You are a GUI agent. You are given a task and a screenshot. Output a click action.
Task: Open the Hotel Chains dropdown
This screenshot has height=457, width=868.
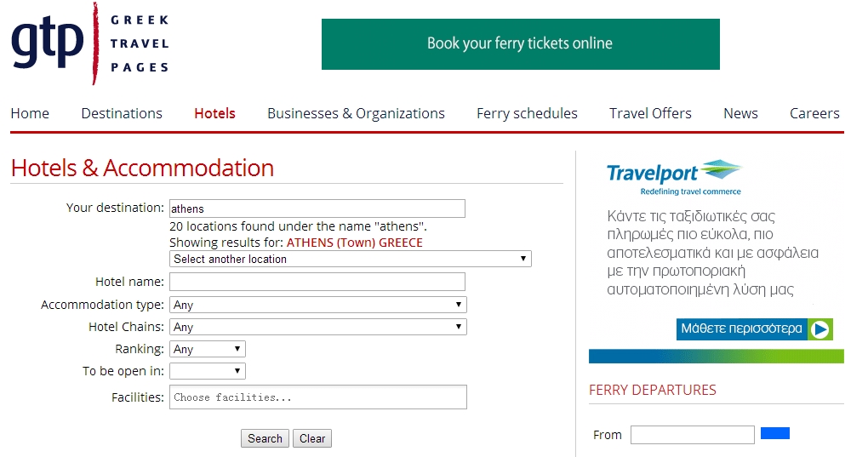click(x=318, y=327)
